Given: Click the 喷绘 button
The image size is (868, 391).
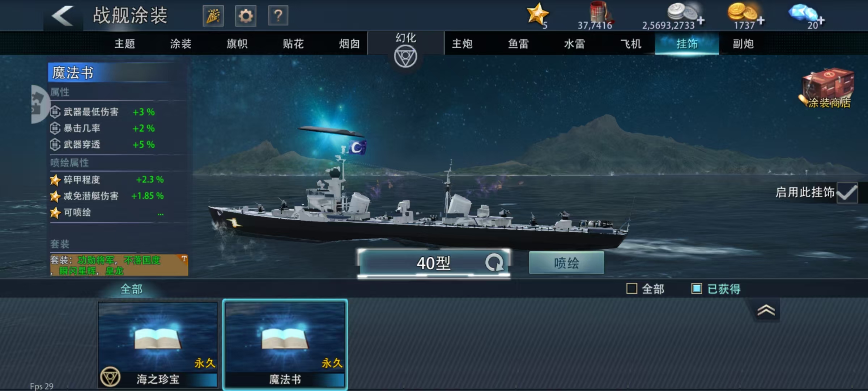Looking at the screenshot, I should [x=566, y=262].
